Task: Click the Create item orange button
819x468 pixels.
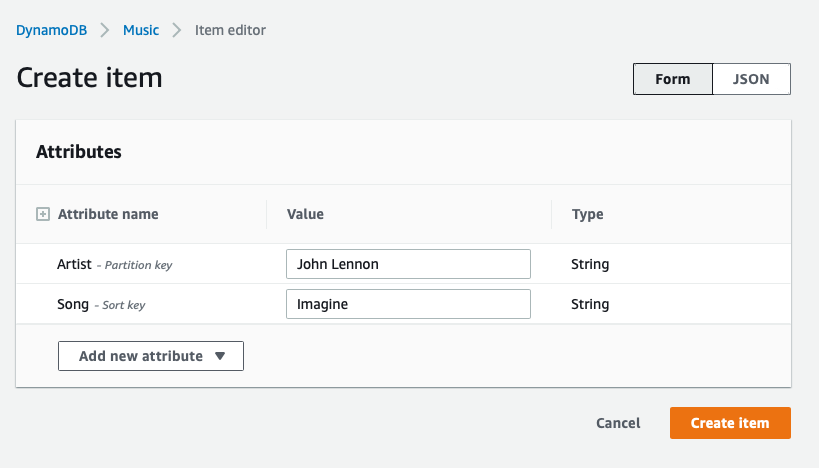Action: click(x=730, y=423)
